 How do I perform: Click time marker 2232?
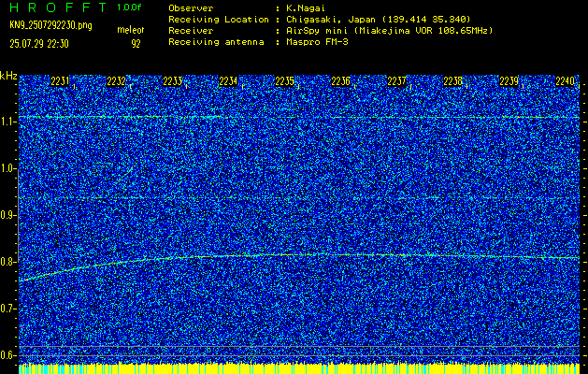[116, 81]
